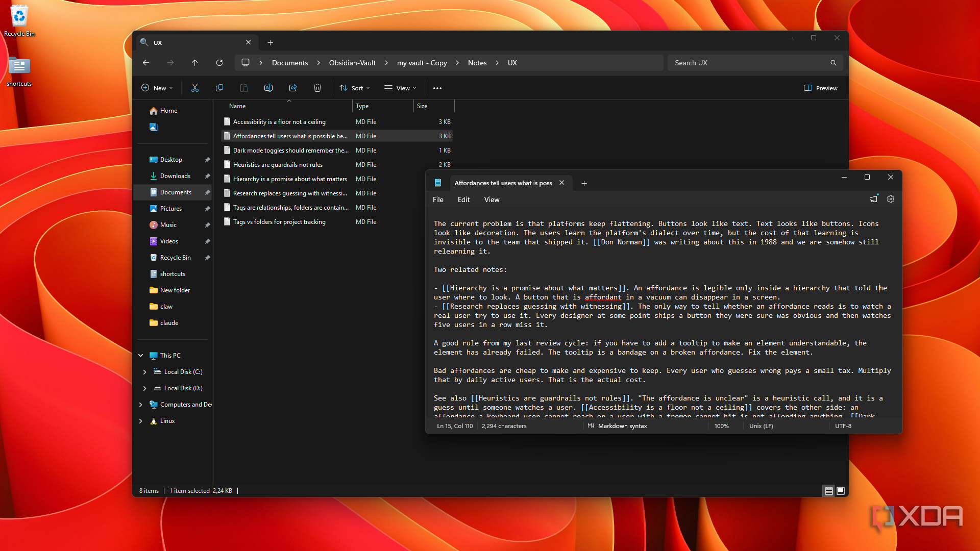
Task: Toggle the Preview pane button
Action: click(x=821, y=88)
